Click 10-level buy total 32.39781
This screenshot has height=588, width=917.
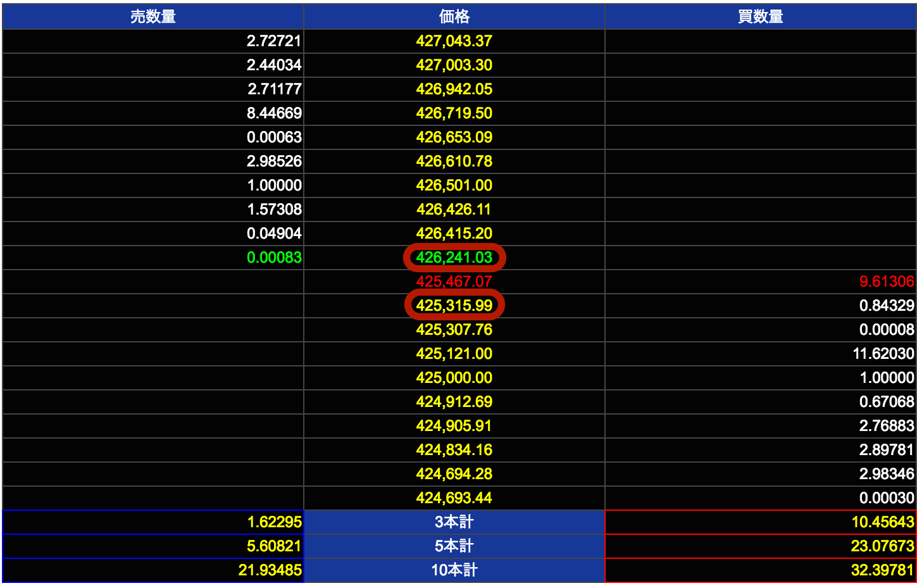point(883,570)
